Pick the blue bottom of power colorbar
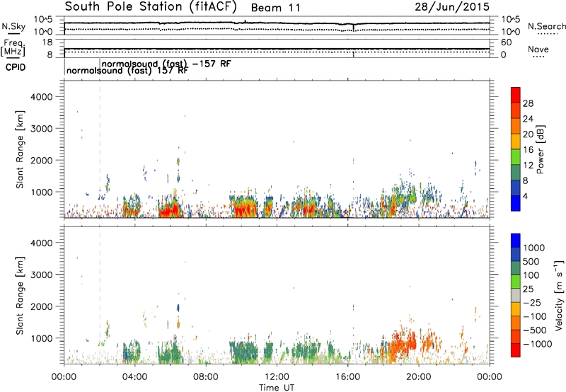 coord(516,203)
